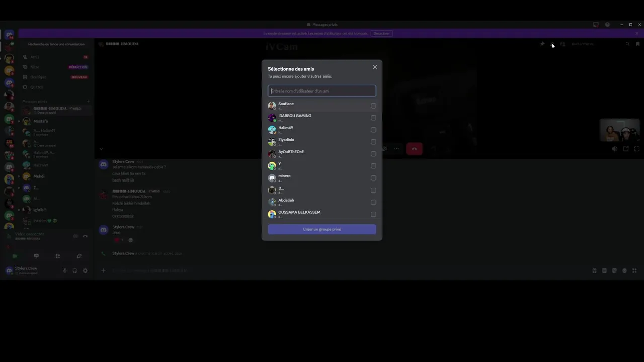The width and height of the screenshot is (644, 362).
Task: Mute the microphone in user panel
Action: pyautogui.click(x=64, y=270)
